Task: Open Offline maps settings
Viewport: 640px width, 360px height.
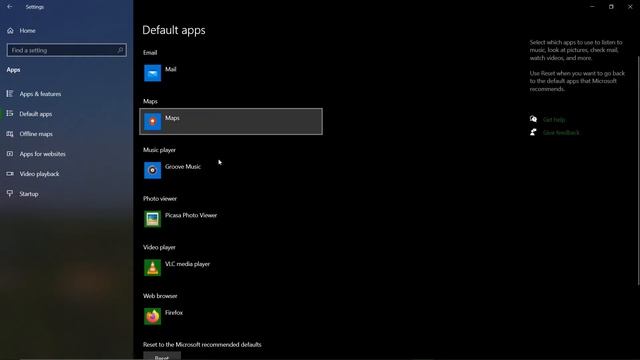Action: (x=36, y=134)
